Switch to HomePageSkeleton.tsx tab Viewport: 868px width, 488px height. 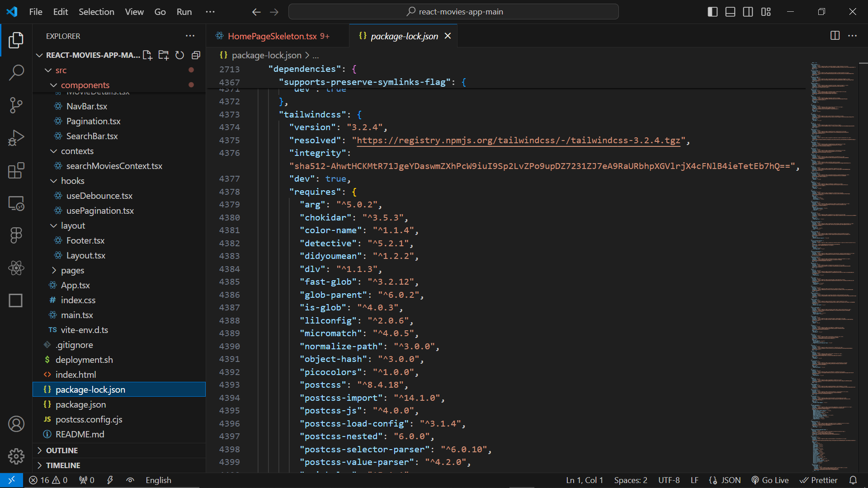click(272, 36)
